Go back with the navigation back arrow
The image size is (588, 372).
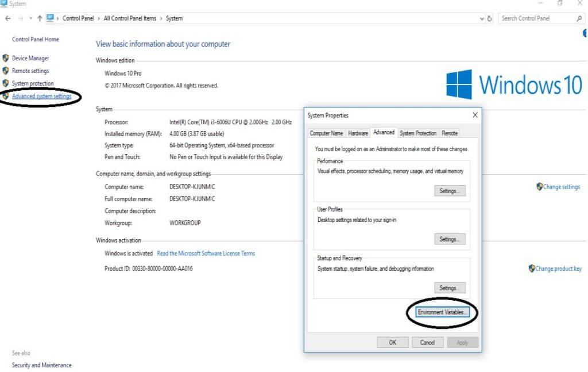pos(8,18)
